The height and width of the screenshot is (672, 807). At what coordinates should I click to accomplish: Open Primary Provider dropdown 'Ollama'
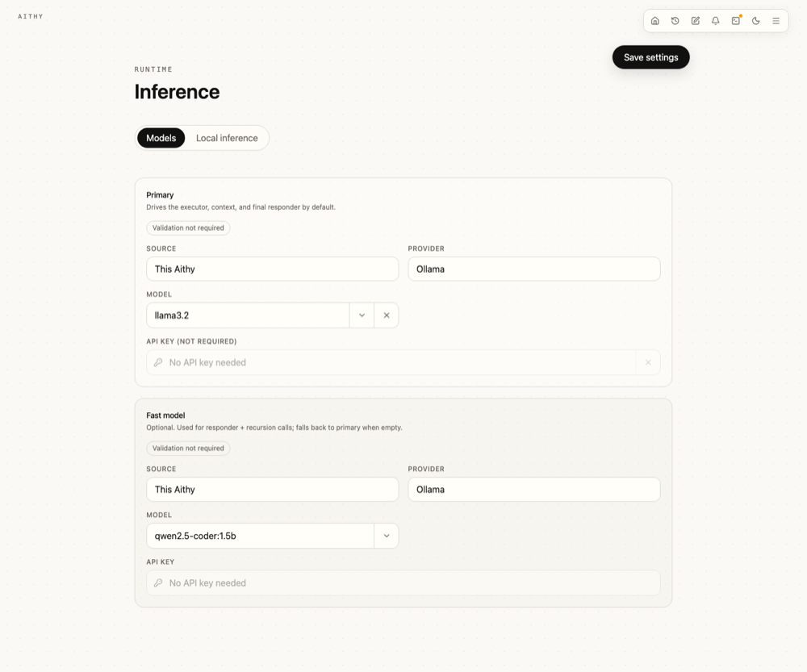(x=533, y=269)
